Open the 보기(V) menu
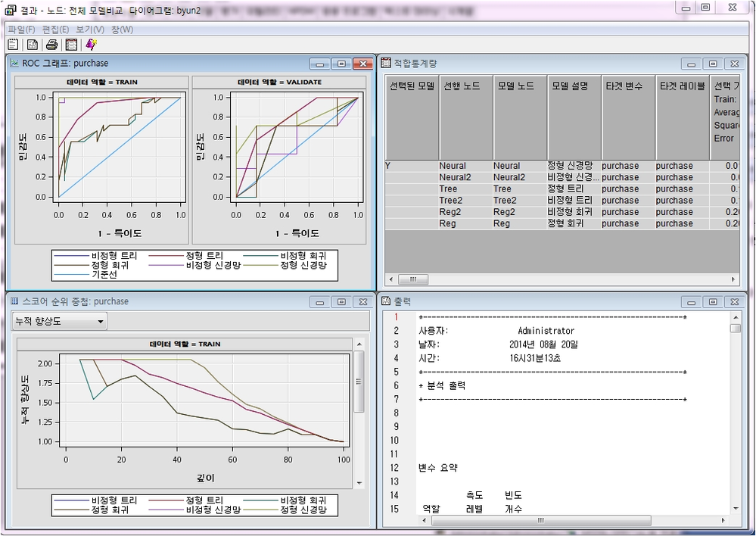Image resolution: width=756 pixels, height=536 pixels. pyautogui.click(x=90, y=30)
